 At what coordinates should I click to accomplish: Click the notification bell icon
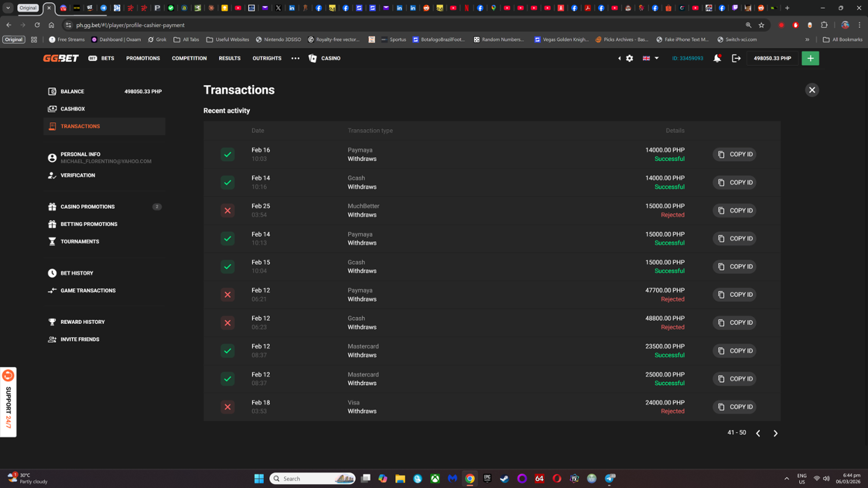click(717, 58)
